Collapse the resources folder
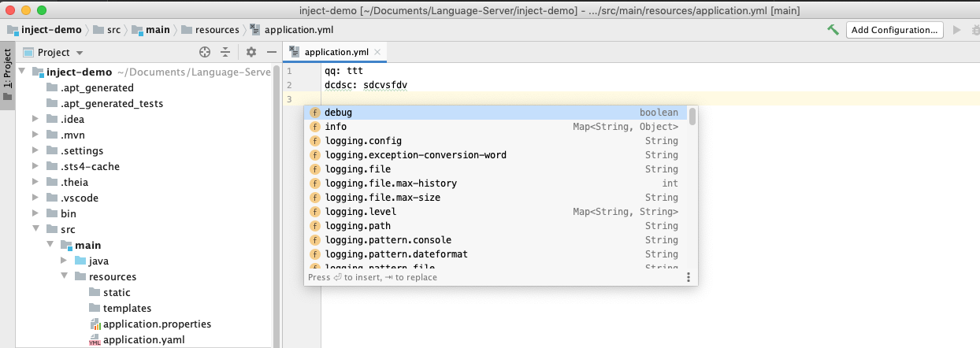 [x=65, y=276]
